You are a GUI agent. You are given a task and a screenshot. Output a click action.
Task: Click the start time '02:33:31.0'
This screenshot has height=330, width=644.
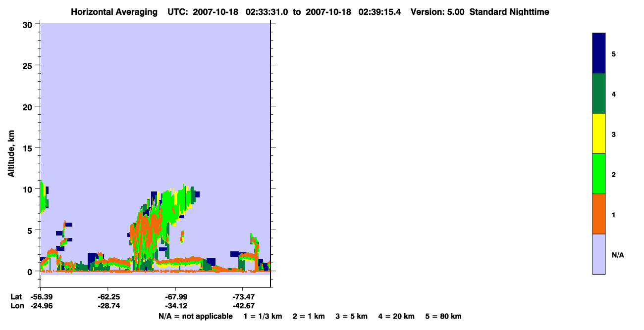pyautogui.click(x=267, y=12)
